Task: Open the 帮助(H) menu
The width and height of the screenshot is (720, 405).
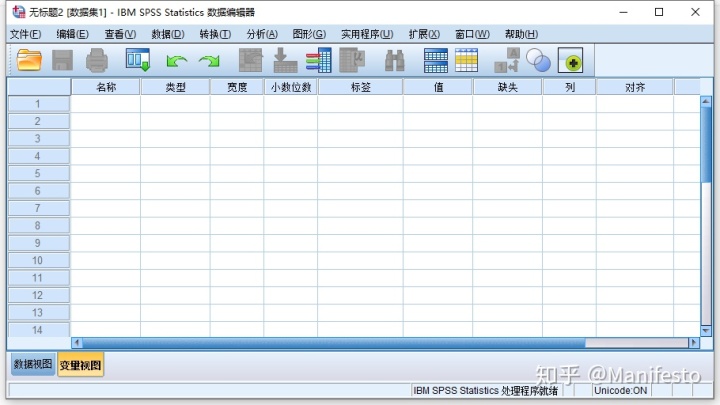Action: [521, 34]
